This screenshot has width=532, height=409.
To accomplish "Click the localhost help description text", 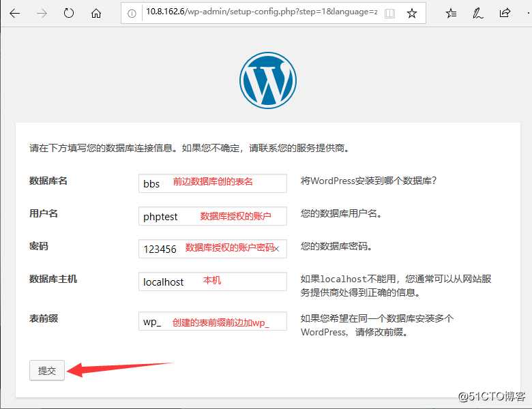I will coord(396,286).
